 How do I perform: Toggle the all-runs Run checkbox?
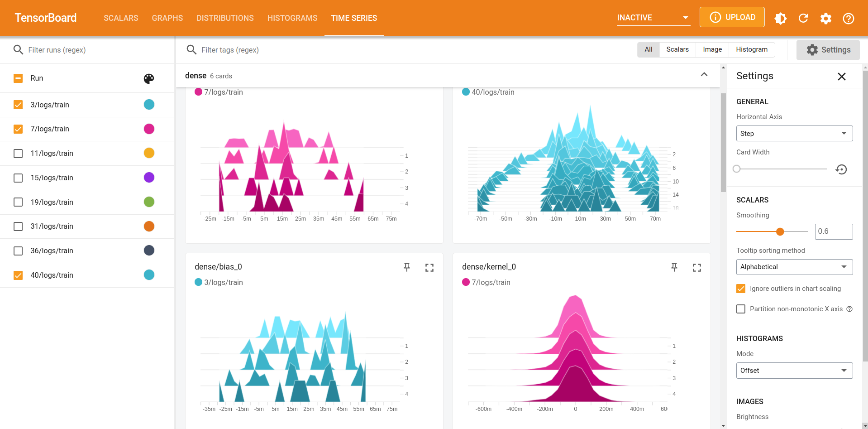point(18,78)
